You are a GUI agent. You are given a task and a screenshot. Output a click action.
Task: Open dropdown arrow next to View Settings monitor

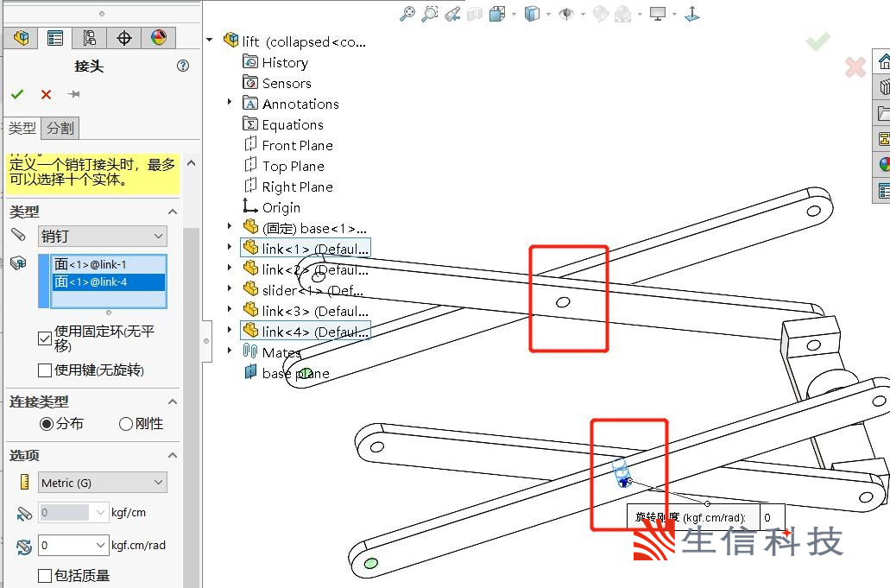(674, 14)
